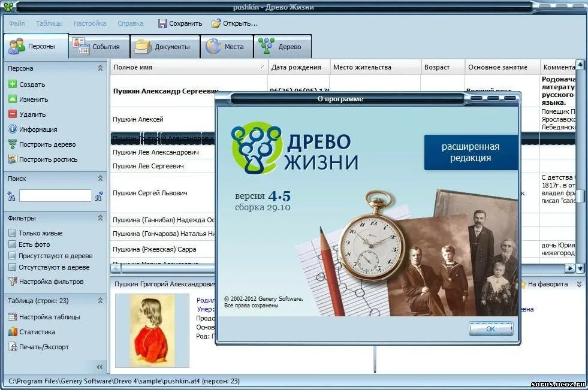Viewport: 588px width, 390px height.
Task: Check Присутствуют в дереве filter
Action: pos(13,256)
